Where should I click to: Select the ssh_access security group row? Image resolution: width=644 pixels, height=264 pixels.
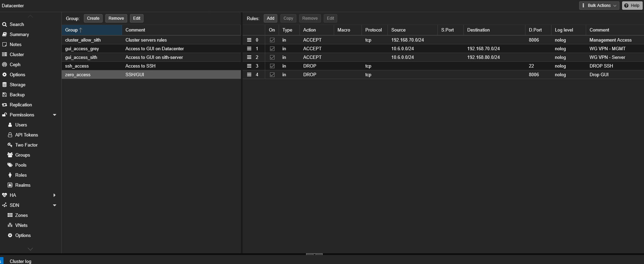151,66
